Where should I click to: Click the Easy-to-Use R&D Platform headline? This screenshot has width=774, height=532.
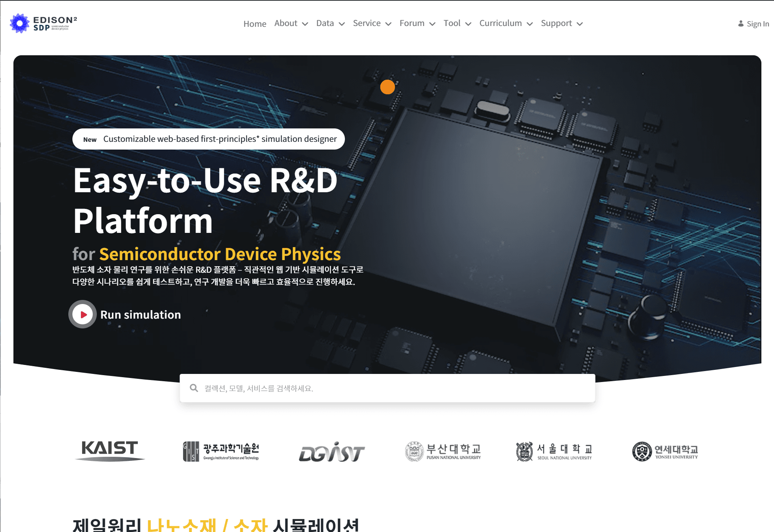coord(205,201)
